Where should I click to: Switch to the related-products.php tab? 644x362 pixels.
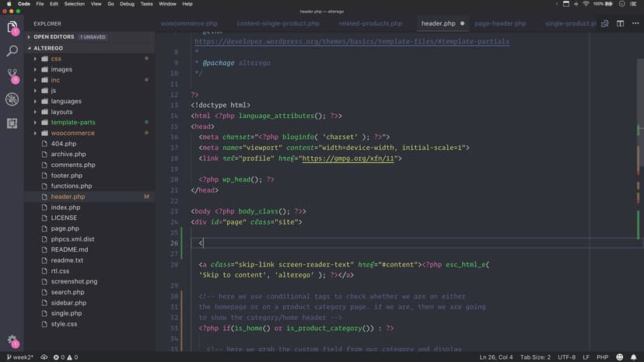click(370, 23)
